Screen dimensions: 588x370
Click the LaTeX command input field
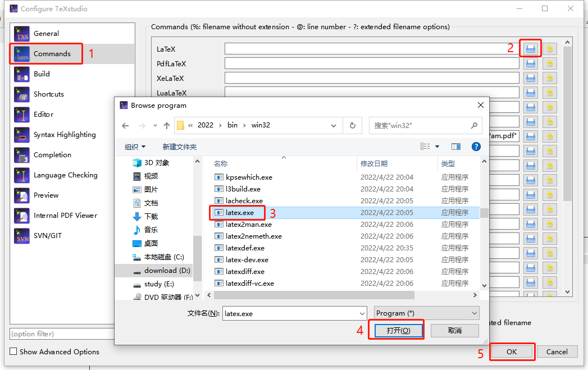(372, 49)
